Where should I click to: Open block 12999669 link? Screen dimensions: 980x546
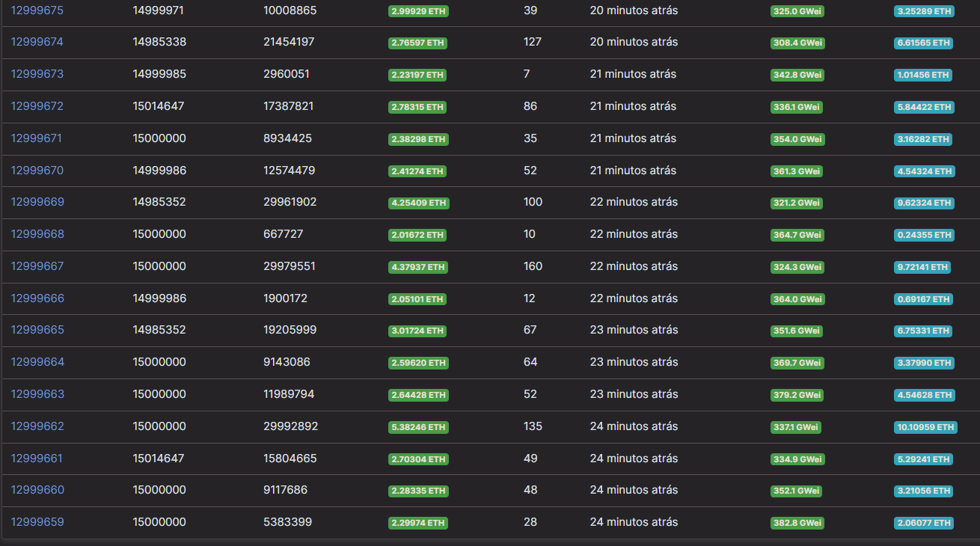(x=37, y=202)
